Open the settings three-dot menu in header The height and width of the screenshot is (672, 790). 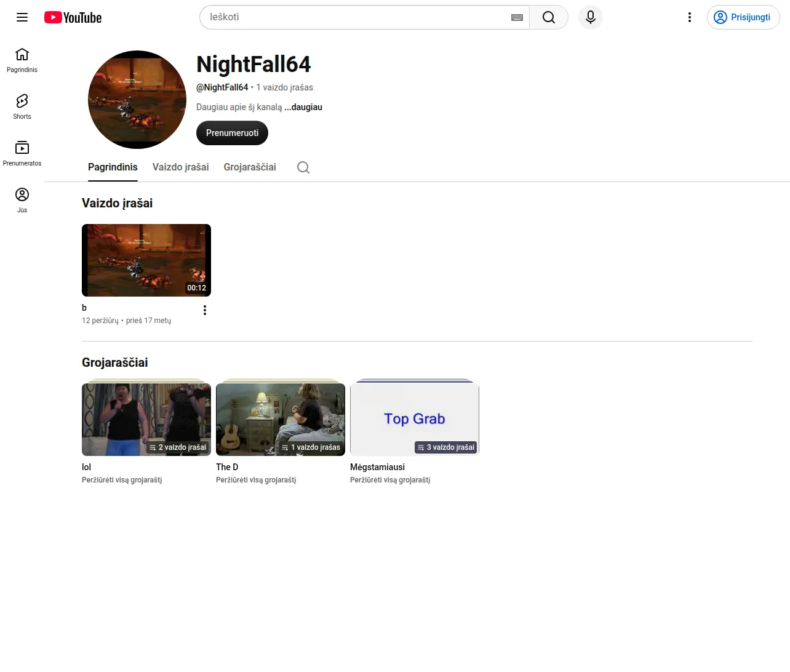click(x=690, y=17)
